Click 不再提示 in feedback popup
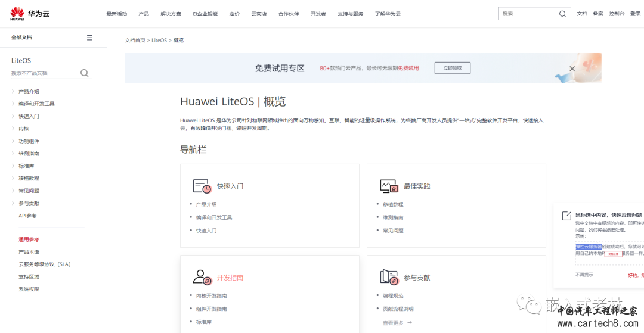 (x=584, y=275)
